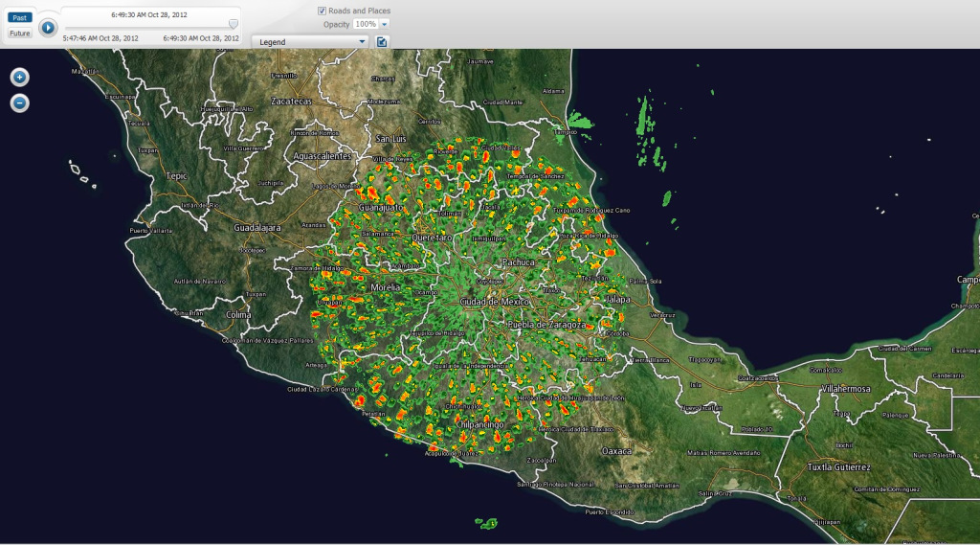This screenshot has width=980, height=545.
Task: Click the Ciudad del Carmen label
Action: click(905, 349)
